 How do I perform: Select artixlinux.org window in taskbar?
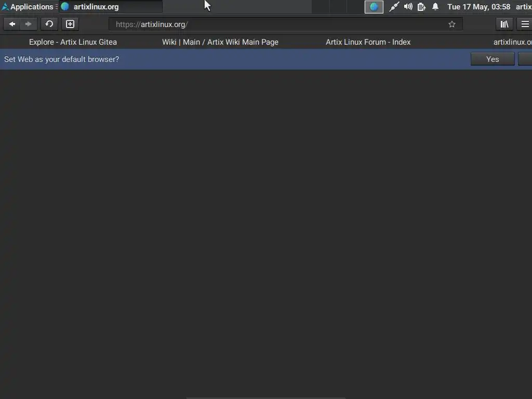click(111, 7)
